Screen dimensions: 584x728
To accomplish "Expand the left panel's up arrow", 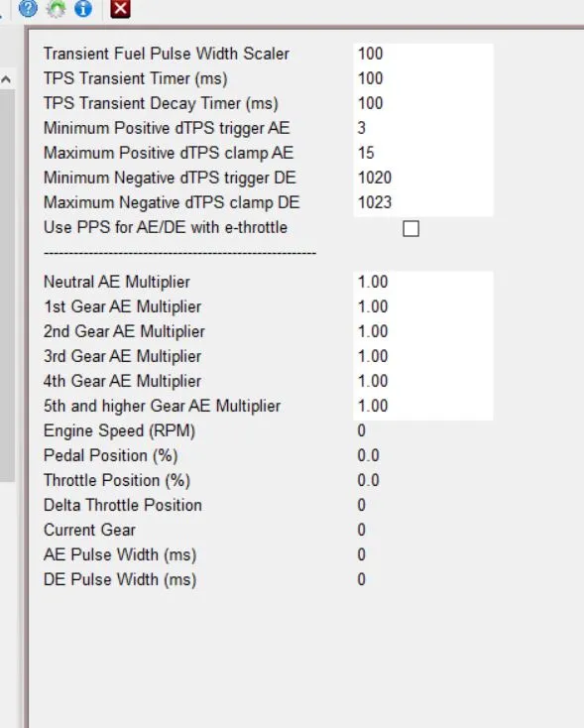I will [6, 79].
